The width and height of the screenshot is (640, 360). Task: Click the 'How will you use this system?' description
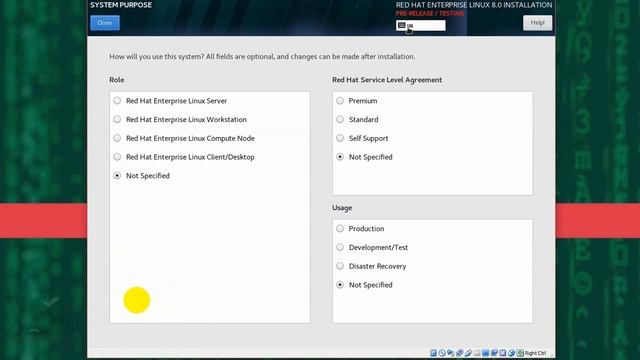(262, 56)
